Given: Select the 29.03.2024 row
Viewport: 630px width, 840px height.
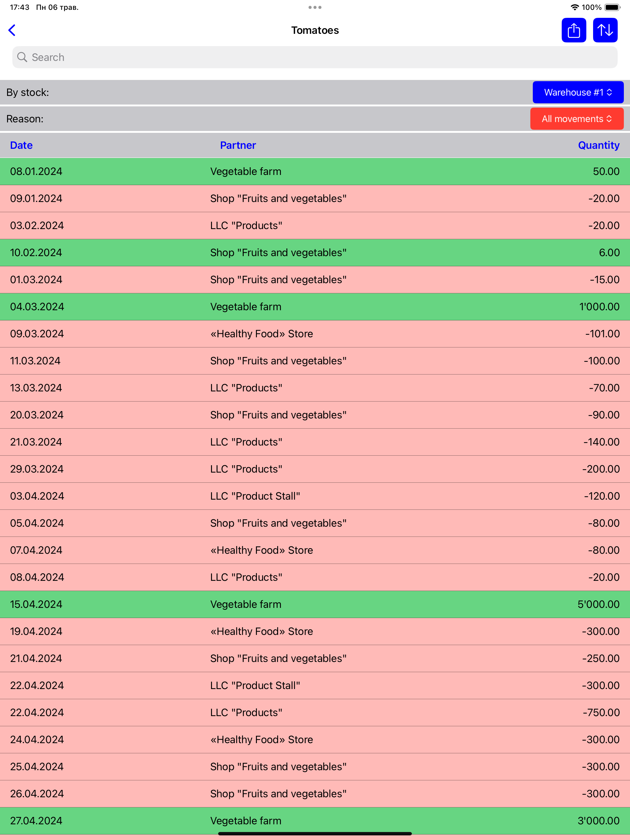Looking at the screenshot, I should pyautogui.click(x=315, y=469).
